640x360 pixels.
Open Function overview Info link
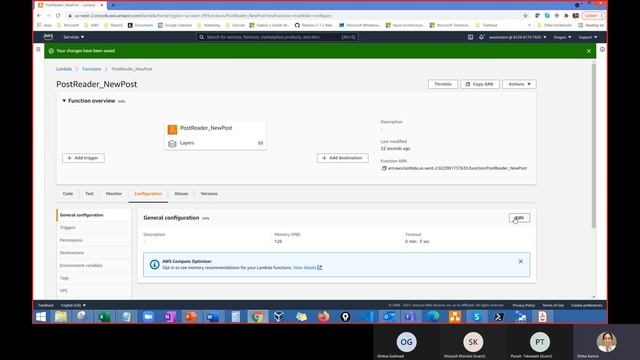(122, 101)
